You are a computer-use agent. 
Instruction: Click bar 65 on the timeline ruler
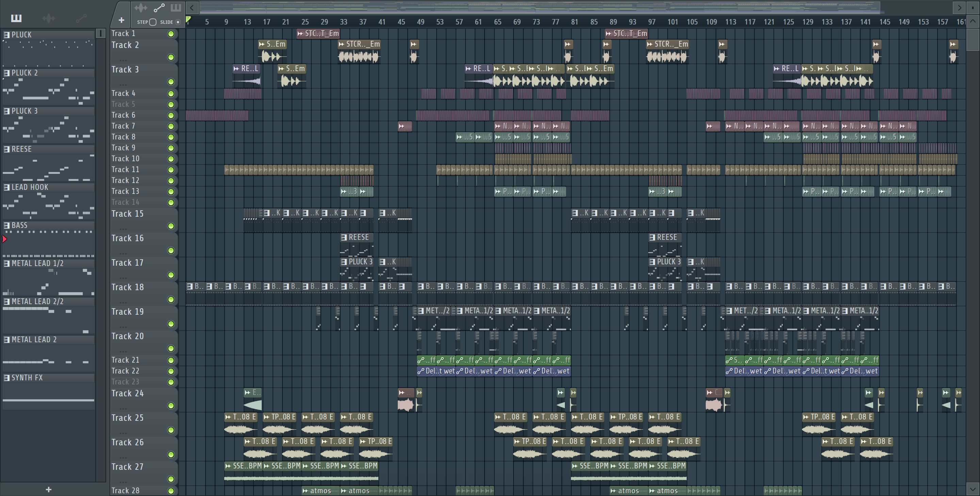coord(497,22)
